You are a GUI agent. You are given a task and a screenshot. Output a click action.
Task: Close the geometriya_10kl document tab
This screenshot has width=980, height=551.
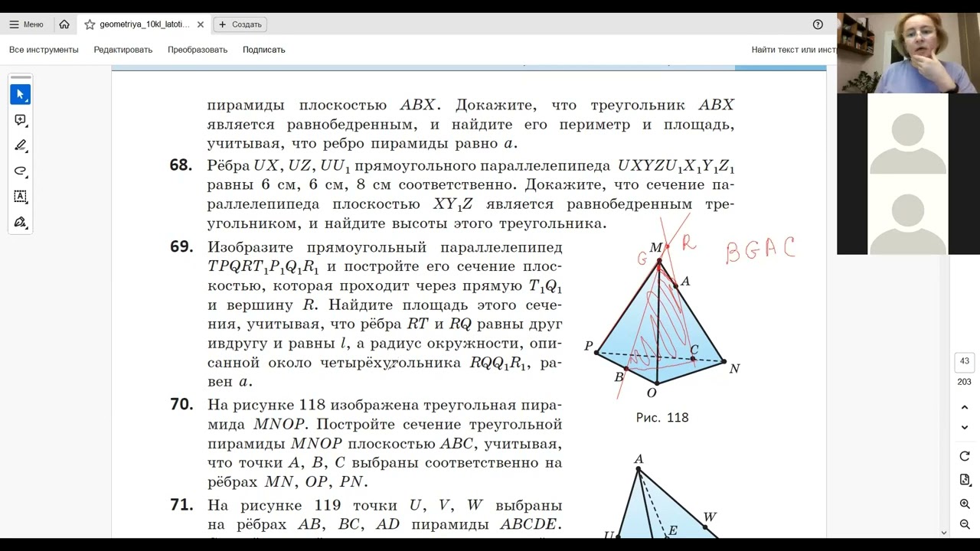(x=201, y=24)
